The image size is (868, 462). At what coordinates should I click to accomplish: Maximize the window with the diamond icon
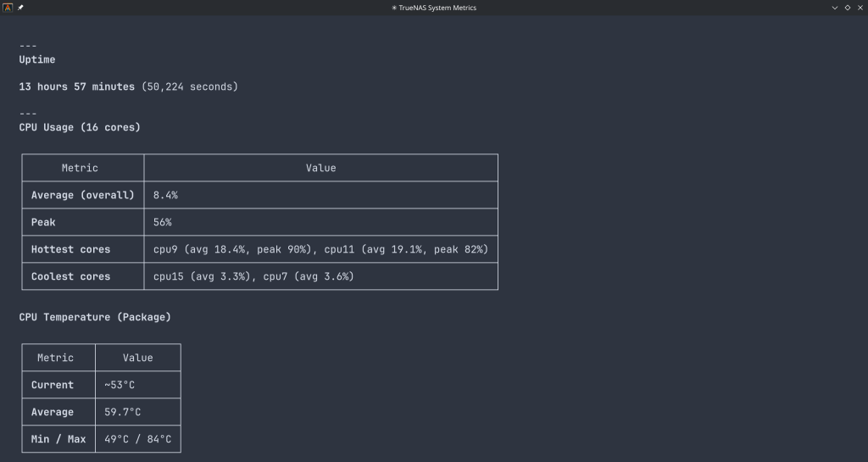[x=847, y=8]
